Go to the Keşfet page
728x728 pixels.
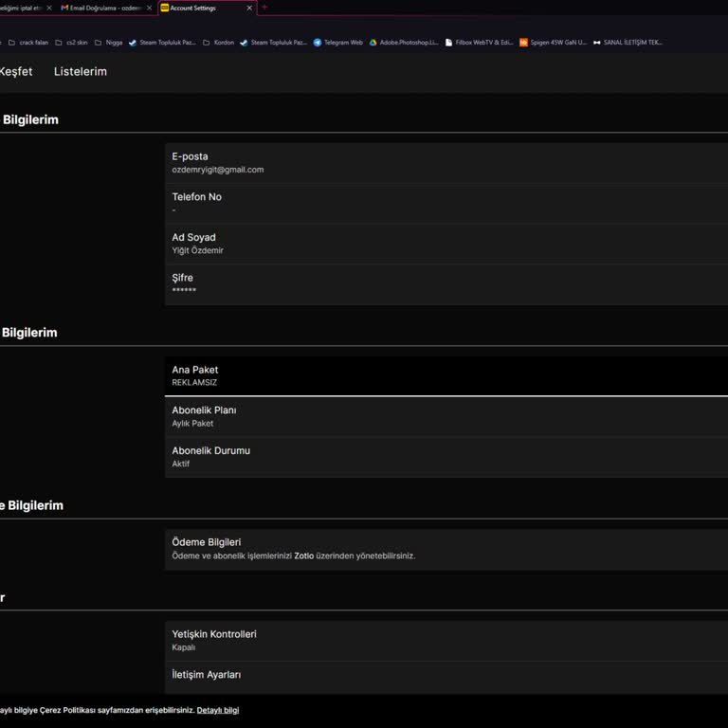[x=16, y=71]
